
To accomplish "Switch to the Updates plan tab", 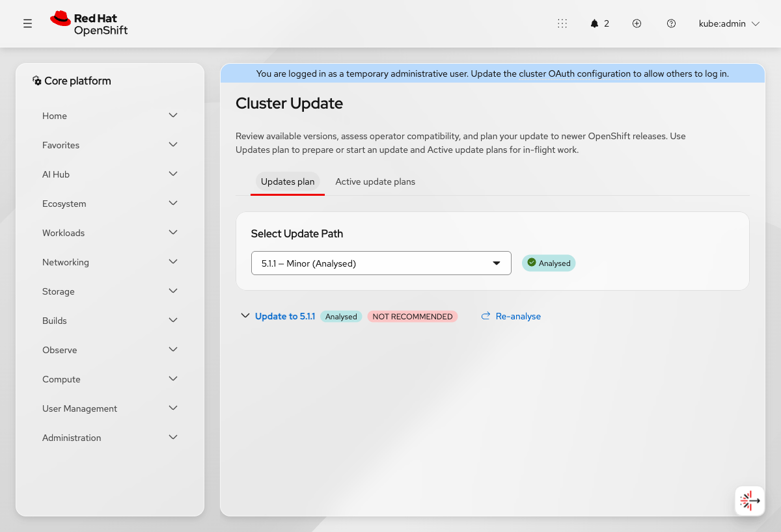I will coord(288,181).
